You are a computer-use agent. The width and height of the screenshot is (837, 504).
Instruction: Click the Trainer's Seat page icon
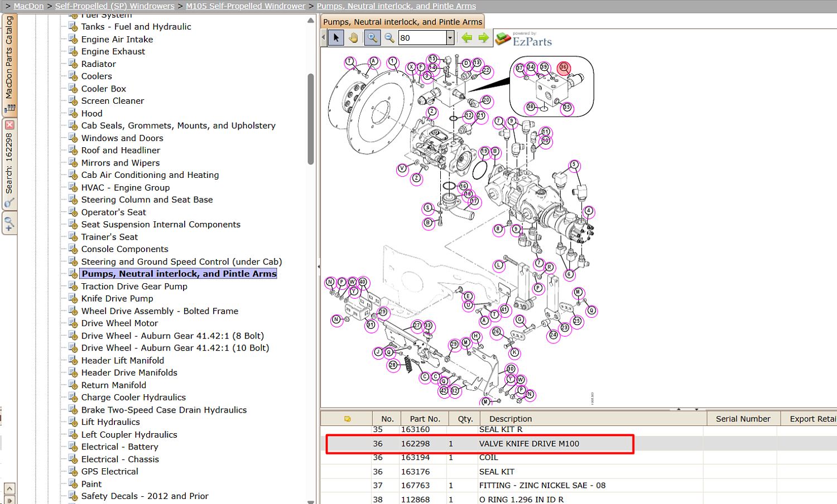click(73, 236)
